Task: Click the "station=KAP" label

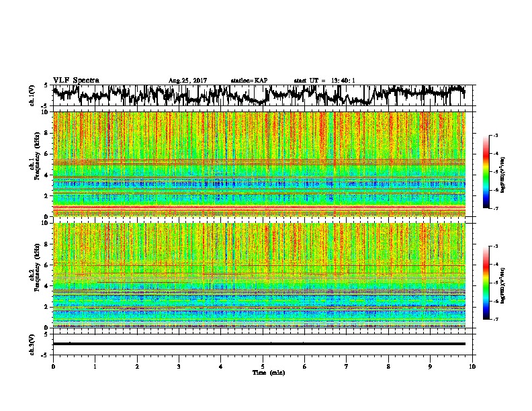Action: [x=249, y=81]
